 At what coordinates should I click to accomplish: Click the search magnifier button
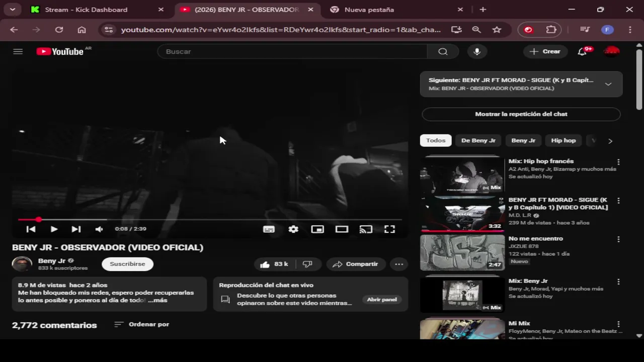coord(443,51)
